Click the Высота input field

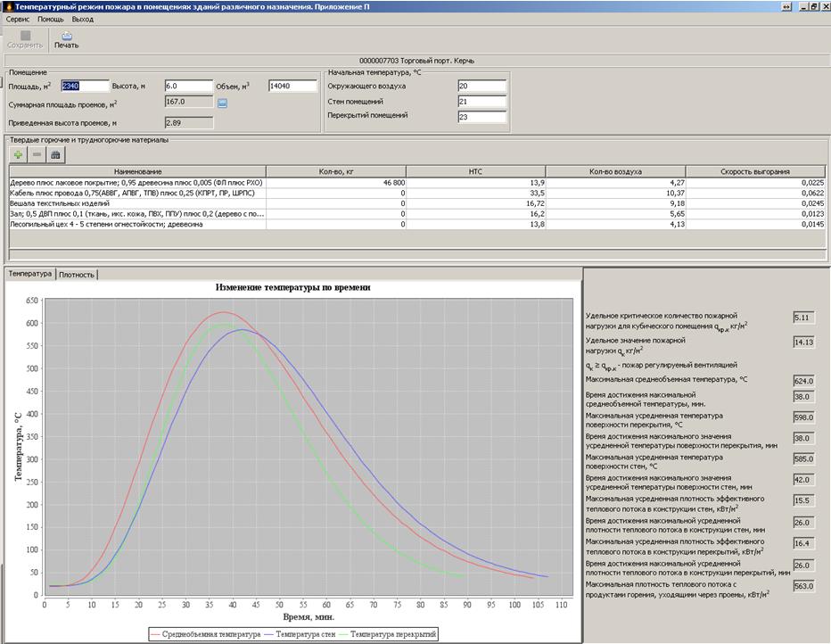click(x=187, y=87)
